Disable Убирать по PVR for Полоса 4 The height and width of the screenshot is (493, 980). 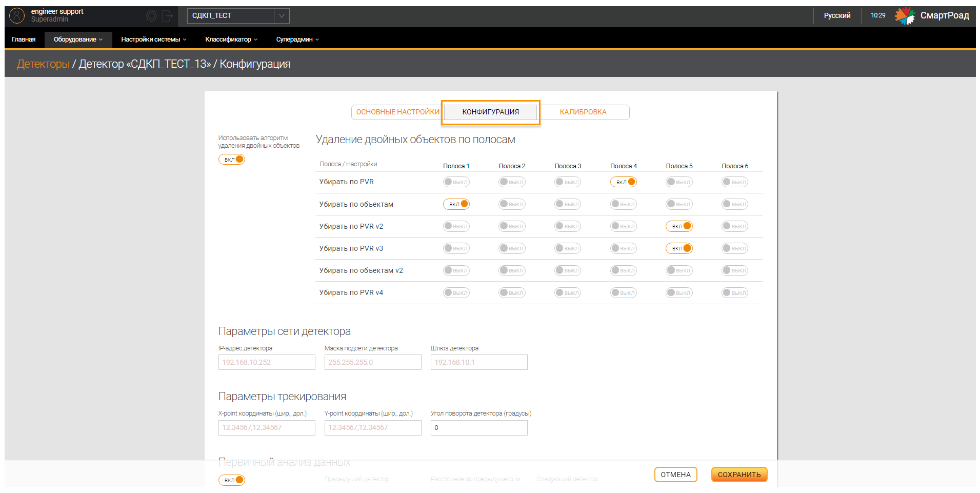[x=624, y=182]
